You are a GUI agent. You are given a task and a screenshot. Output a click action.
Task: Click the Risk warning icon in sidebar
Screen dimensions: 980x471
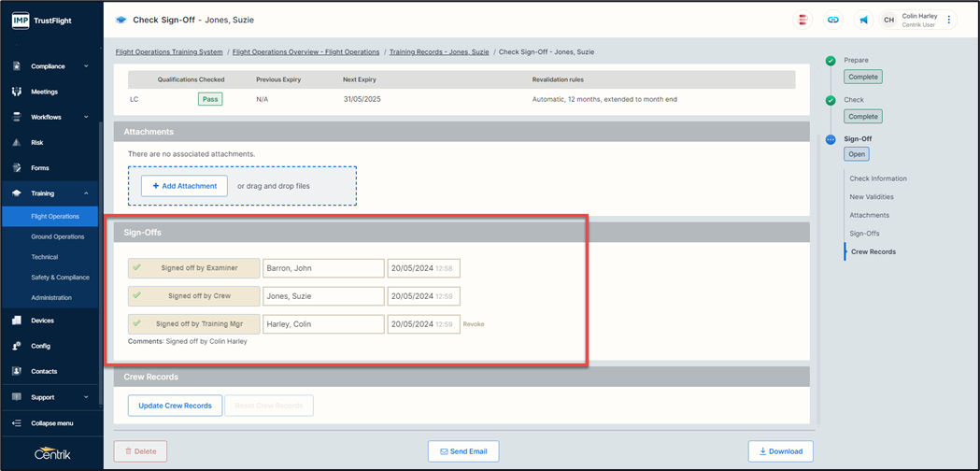(x=17, y=143)
